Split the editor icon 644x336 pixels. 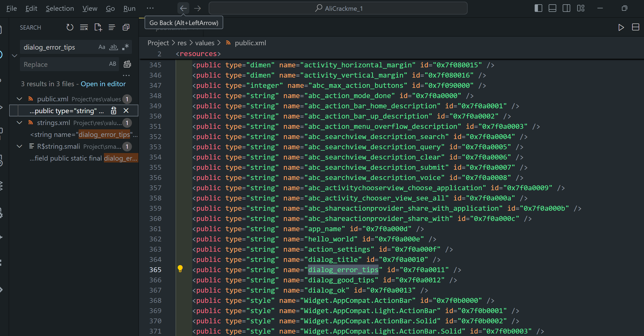(x=636, y=27)
